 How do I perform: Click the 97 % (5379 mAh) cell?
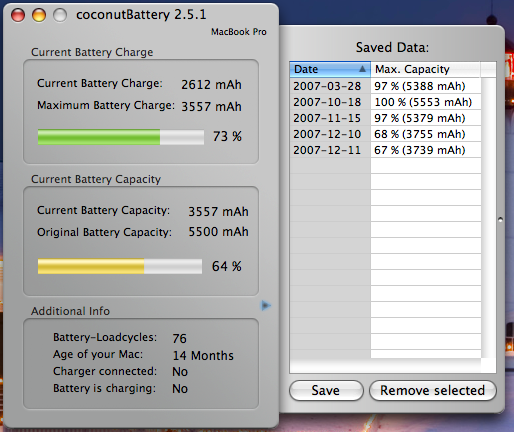[x=426, y=118]
